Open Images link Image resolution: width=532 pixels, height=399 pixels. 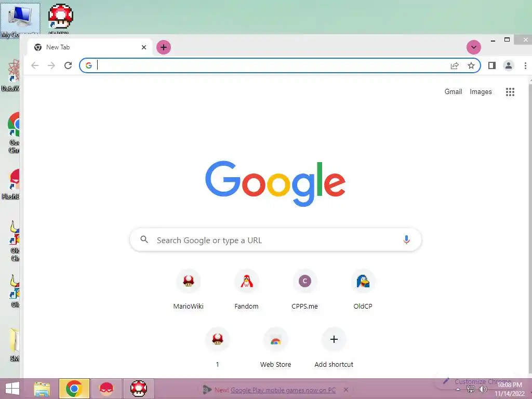tap(481, 91)
